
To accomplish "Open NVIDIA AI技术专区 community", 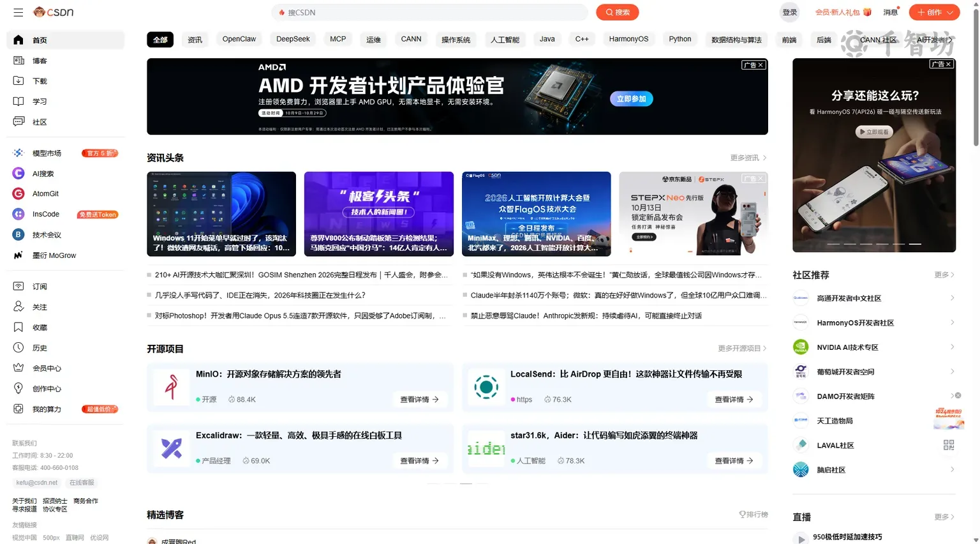I will point(873,347).
